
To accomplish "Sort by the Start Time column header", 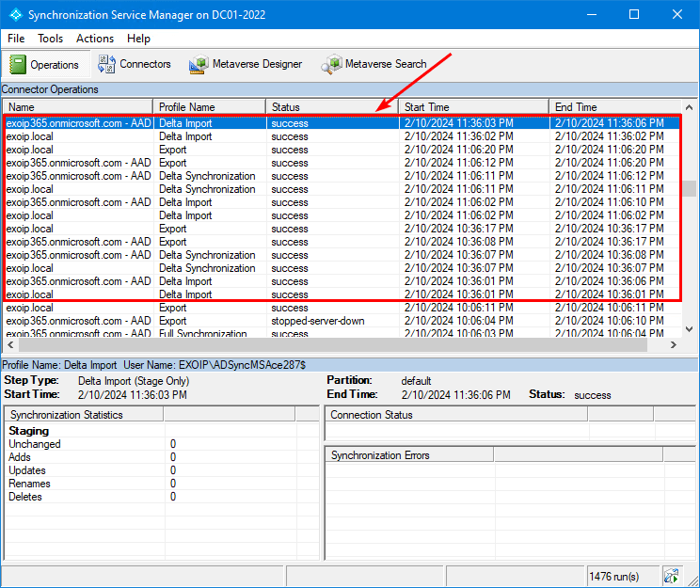I will pos(473,107).
